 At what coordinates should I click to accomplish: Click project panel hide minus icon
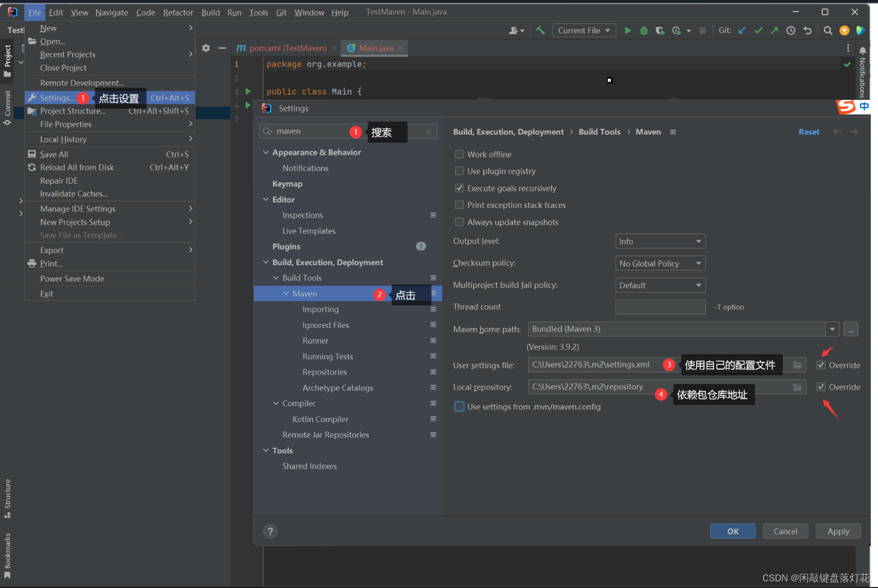pos(222,48)
